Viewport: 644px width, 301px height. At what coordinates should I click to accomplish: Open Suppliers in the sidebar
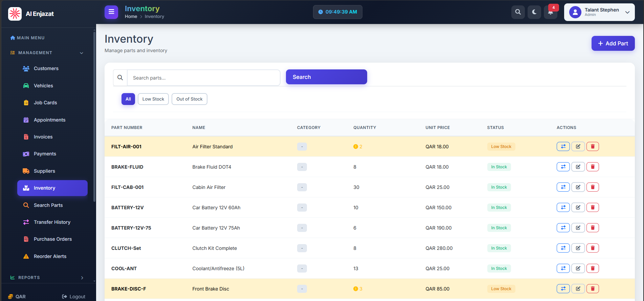52,171
